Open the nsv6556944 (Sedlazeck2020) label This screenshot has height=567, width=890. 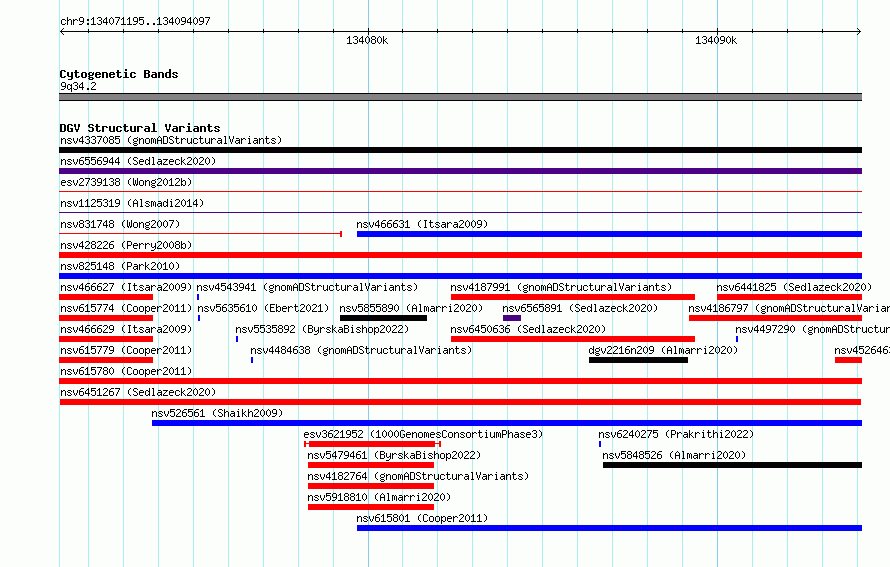pos(138,161)
